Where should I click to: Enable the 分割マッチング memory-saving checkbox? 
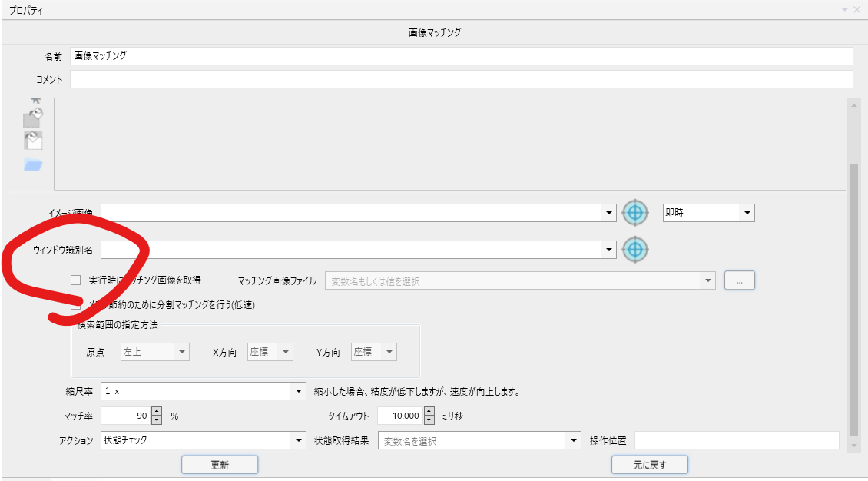75,305
